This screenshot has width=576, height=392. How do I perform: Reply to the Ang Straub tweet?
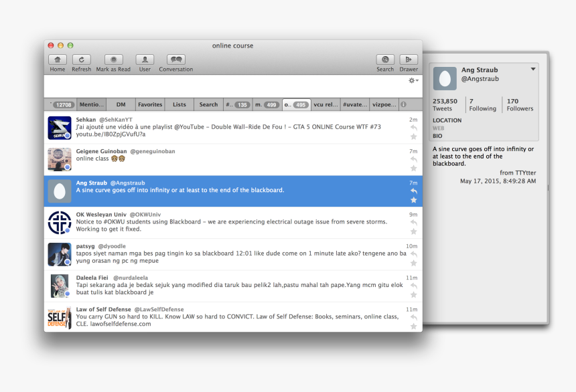413,191
